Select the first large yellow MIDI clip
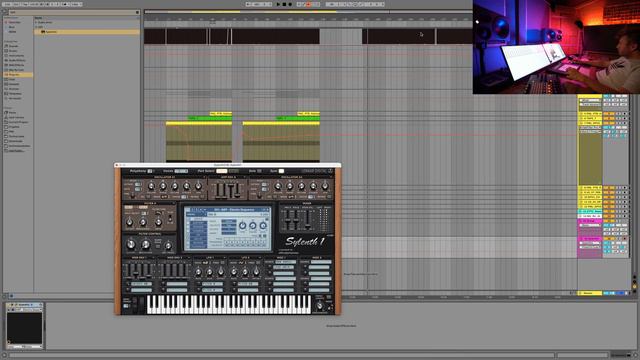 [199, 141]
